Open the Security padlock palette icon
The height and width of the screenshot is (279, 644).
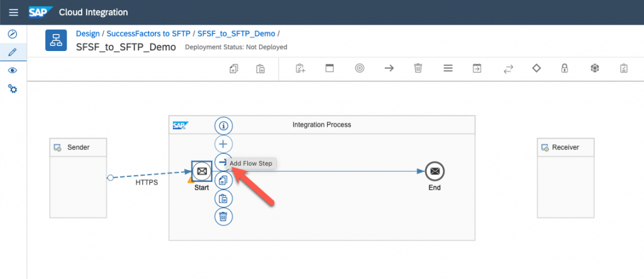pos(565,68)
